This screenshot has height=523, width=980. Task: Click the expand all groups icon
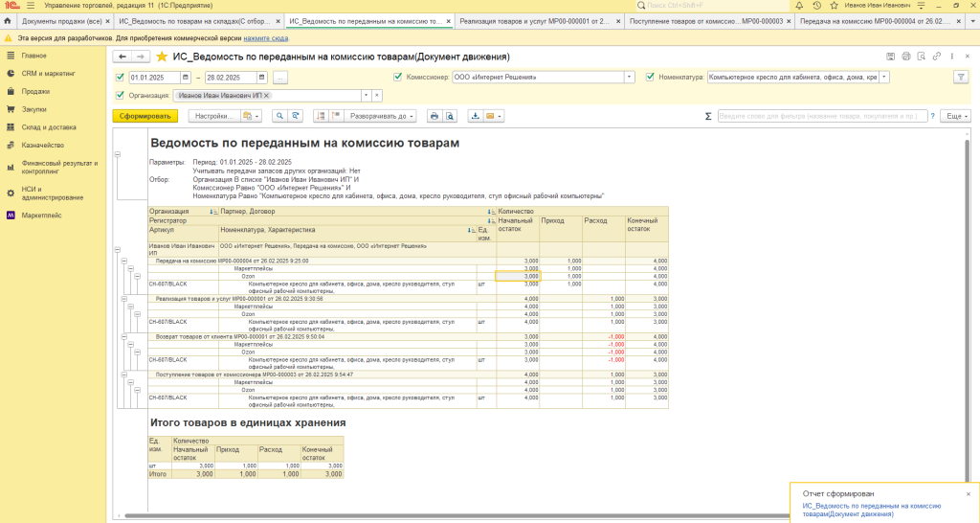(x=336, y=116)
